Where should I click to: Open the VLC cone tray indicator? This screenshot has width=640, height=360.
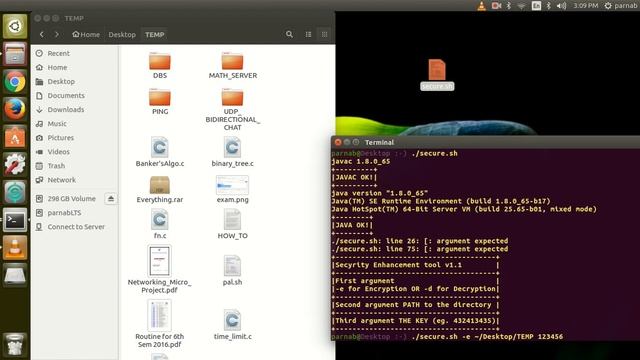pyautogui.click(x=482, y=6)
